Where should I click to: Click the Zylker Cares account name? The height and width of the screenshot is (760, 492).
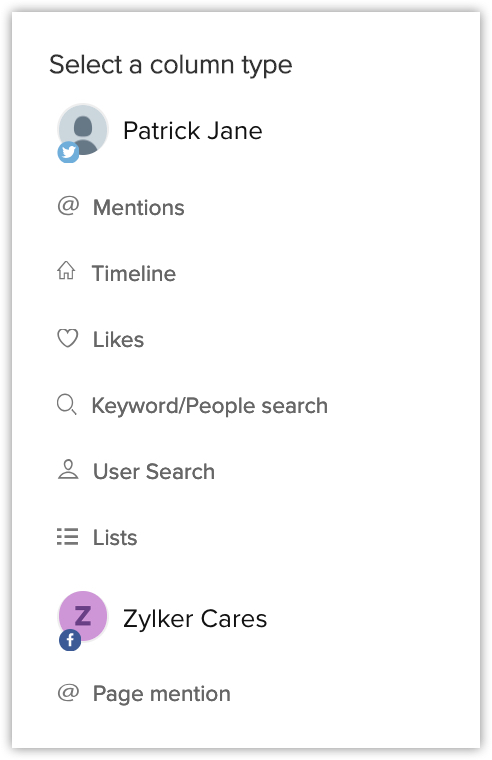195,619
